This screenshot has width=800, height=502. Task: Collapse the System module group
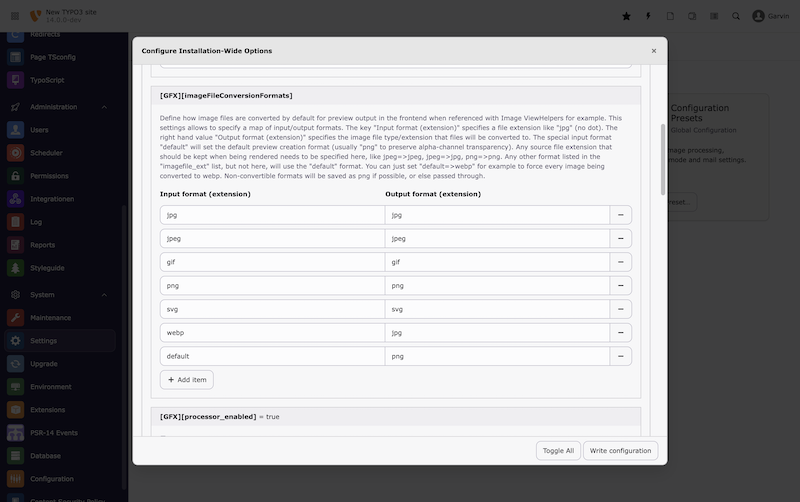point(104,295)
